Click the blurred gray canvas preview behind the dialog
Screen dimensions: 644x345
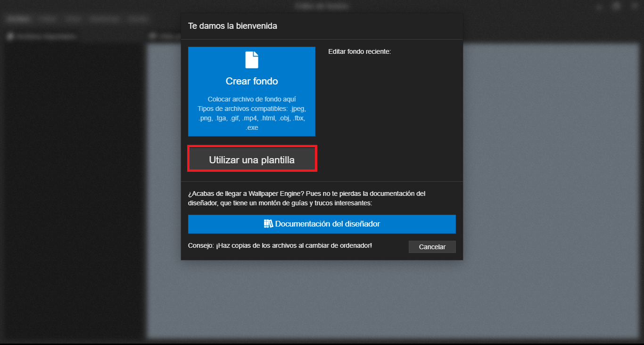pos(551,189)
